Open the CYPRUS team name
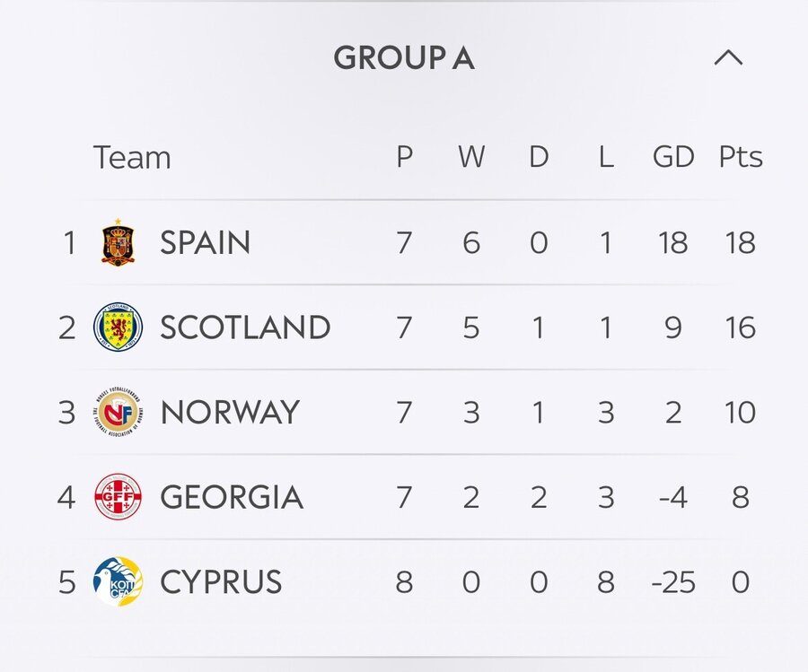This screenshot has width=808, height=672. (221, 582)
